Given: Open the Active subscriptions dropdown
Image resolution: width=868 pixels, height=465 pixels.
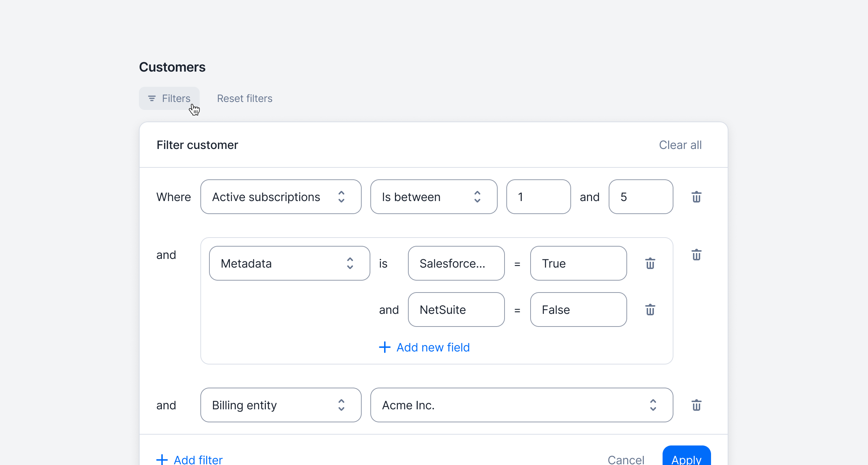Looking at the screenshot, I should coord(281,197).
